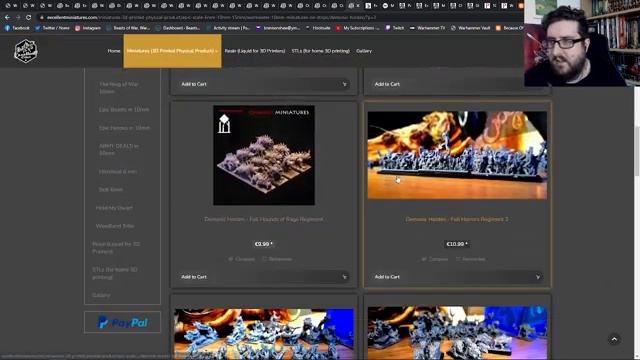Click top-left Add to Cart button
Image resolution: width=640 pixels, height=360 pixels.
click(x=264, y=84)
